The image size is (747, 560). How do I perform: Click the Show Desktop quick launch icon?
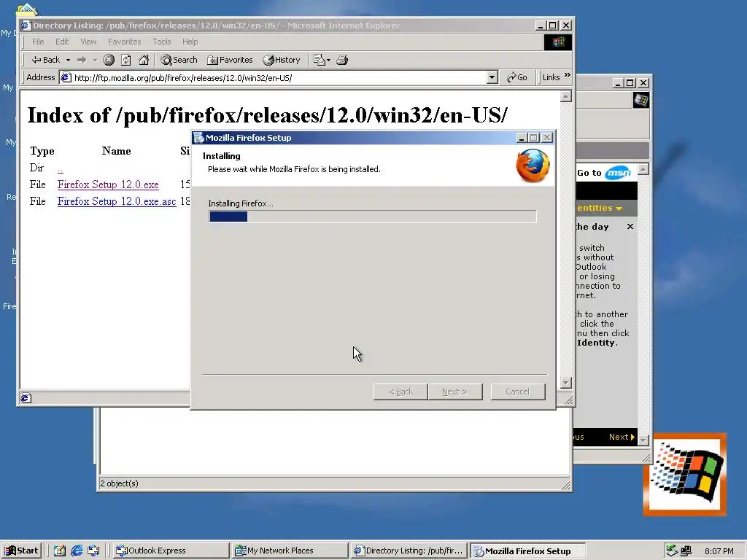60,551
